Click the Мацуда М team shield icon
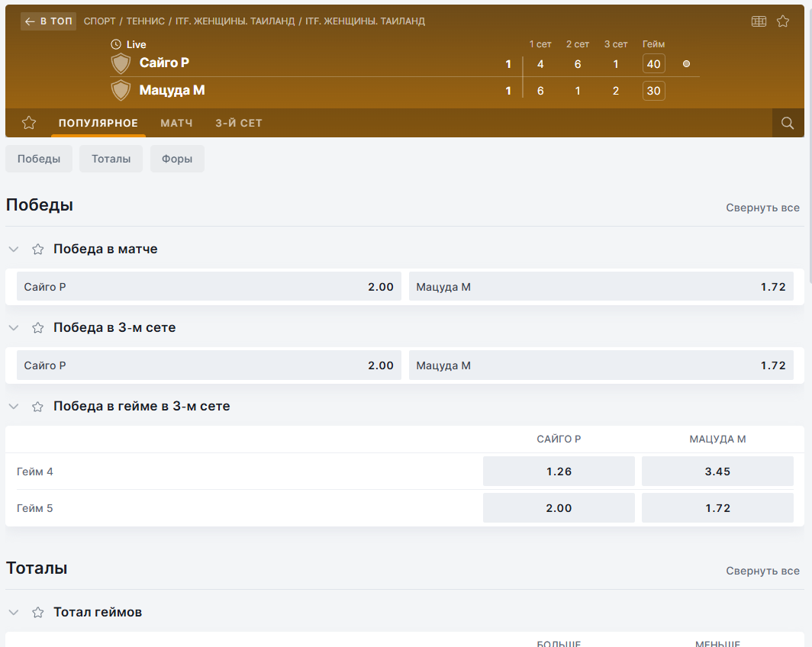Screen dimensions: 812x647 click(121, 91)
